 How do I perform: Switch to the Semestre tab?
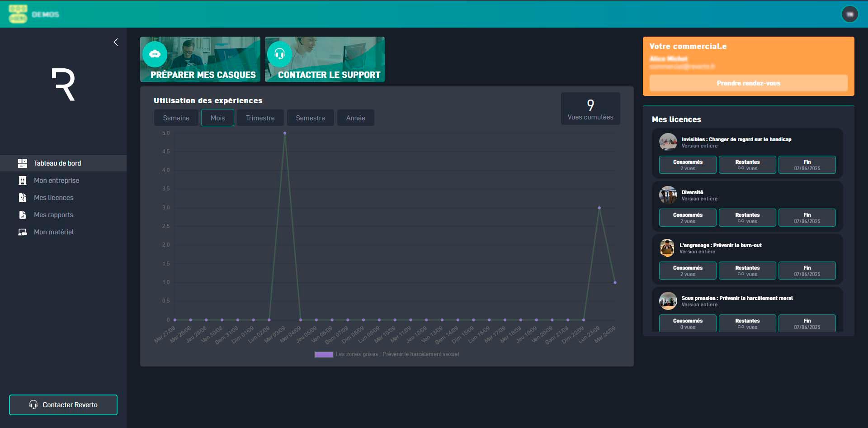[x=310, y=118]
